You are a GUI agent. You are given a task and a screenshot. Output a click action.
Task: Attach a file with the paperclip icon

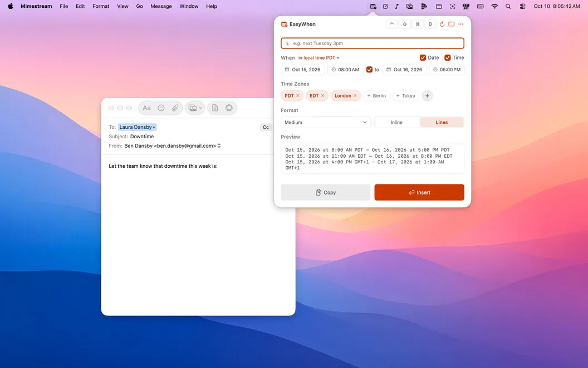(175, 108)
